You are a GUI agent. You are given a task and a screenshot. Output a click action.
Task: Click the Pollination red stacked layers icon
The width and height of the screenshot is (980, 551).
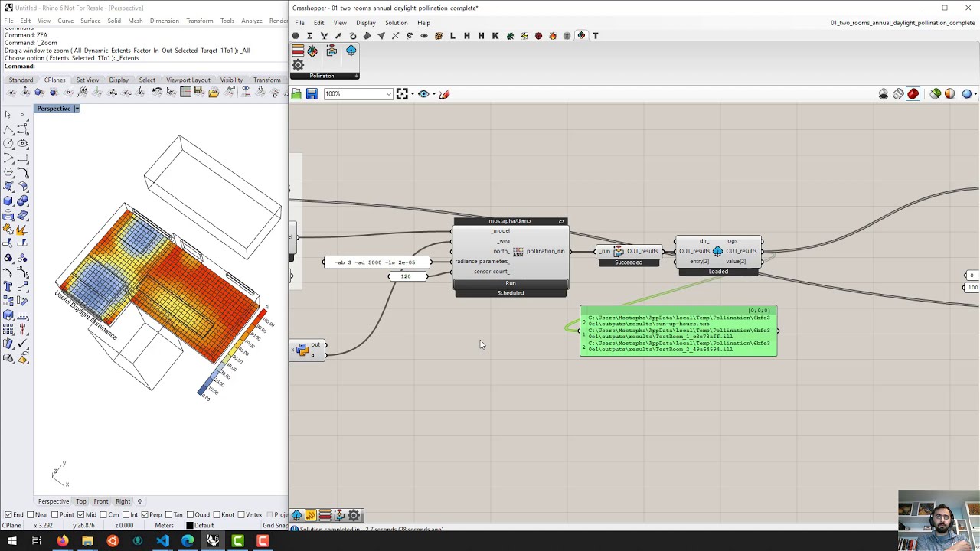tap(298, 51)
